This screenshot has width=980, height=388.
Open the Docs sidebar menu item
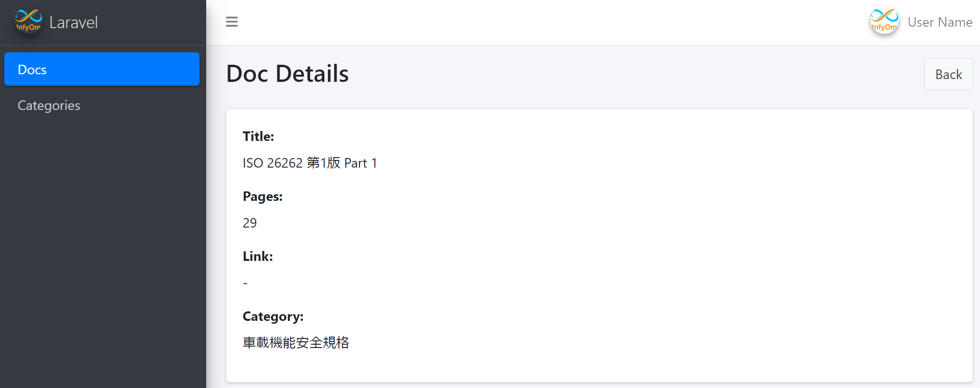point(101,70)
